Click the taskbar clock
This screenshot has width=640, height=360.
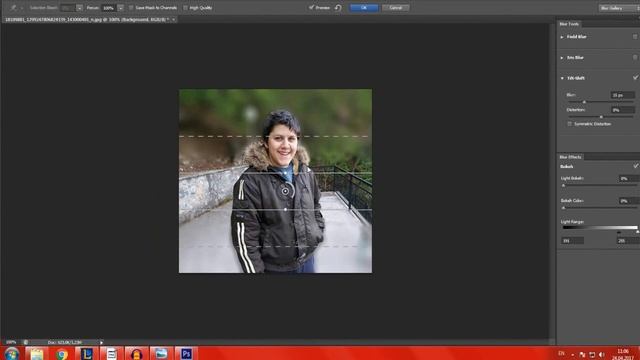pyautogui.click(x=623, y=354)
